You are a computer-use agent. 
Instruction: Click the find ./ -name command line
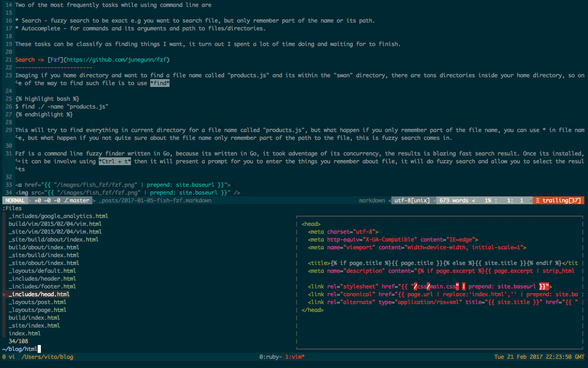pyautogui.click(x=62, y=106)
